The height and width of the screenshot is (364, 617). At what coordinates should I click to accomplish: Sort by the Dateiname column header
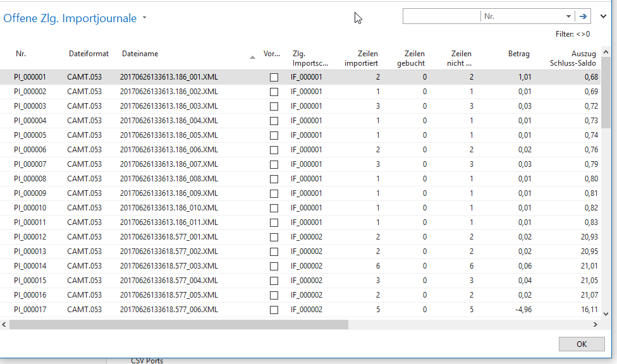(140, 54)
